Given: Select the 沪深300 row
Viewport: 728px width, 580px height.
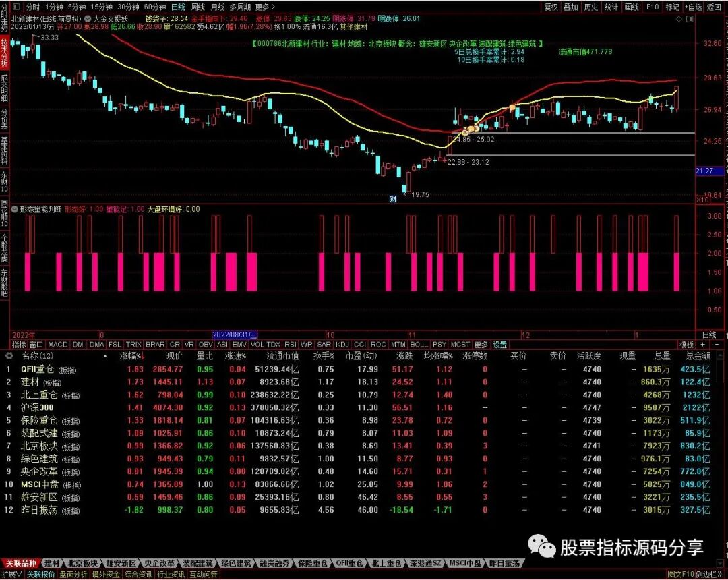Looking at the screenshot, I should click(359, 408).
